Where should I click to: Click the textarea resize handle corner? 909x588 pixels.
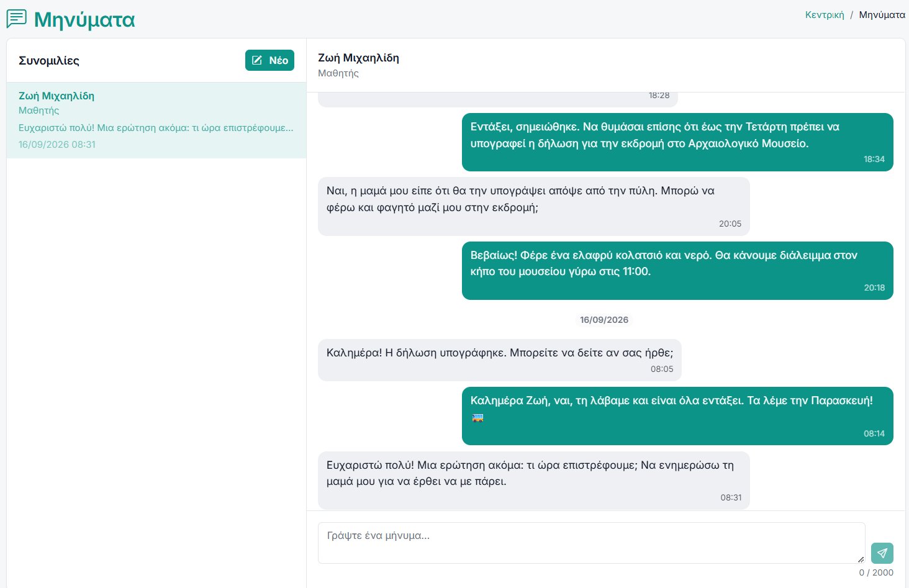861,559
